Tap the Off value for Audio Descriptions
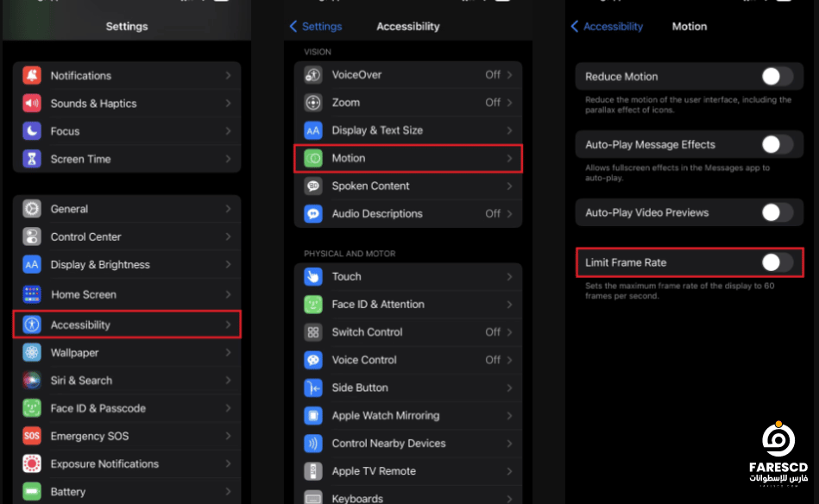 tap(493, 214)
